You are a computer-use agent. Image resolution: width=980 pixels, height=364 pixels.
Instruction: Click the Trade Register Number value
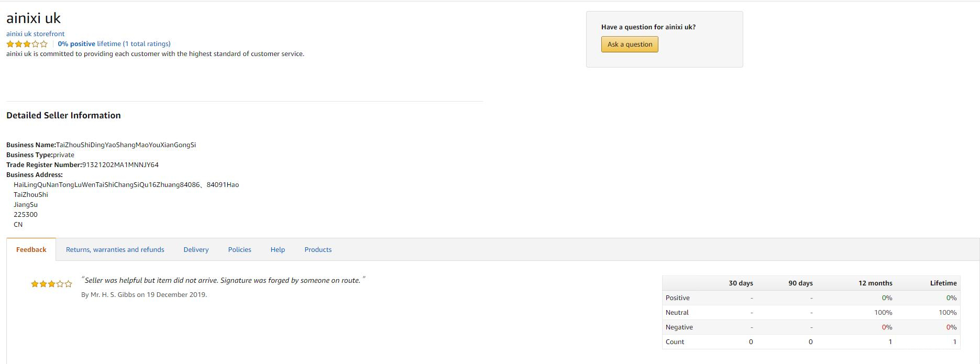coord(120,165)
